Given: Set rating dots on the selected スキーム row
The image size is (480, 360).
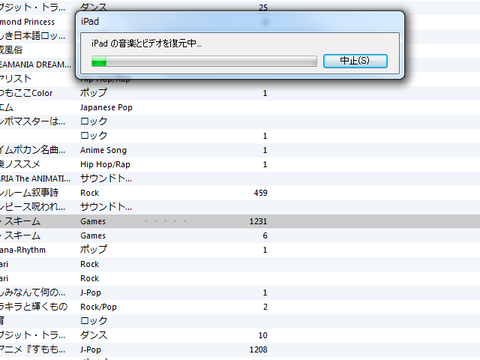Looking at the screenshot, I should click(165, 221).
